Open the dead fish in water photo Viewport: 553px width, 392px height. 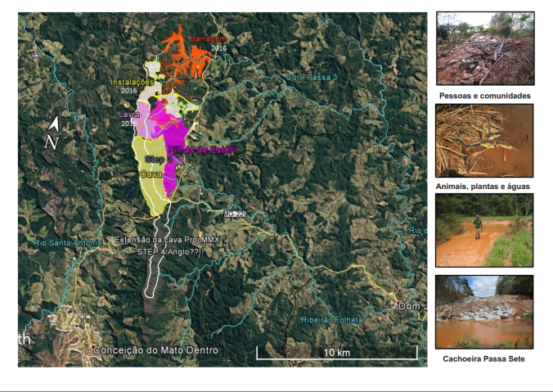coord(484,141)
